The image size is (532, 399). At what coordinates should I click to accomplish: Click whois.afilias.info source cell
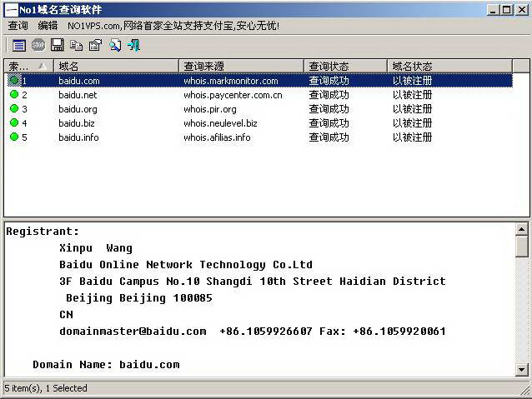tap(217, 137)
